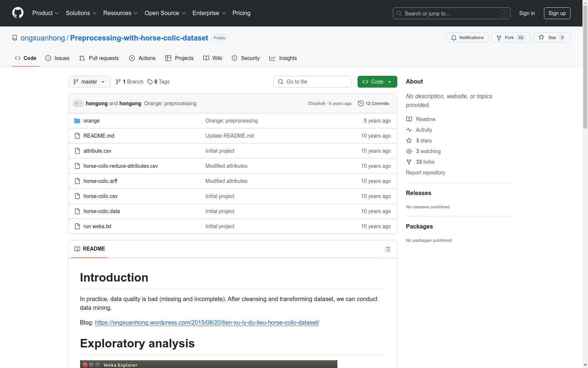Image resolution: width=588 pixels, height=368 pixels.
Task: Click the star icon beside 3 stars
Action: [409, 141]
